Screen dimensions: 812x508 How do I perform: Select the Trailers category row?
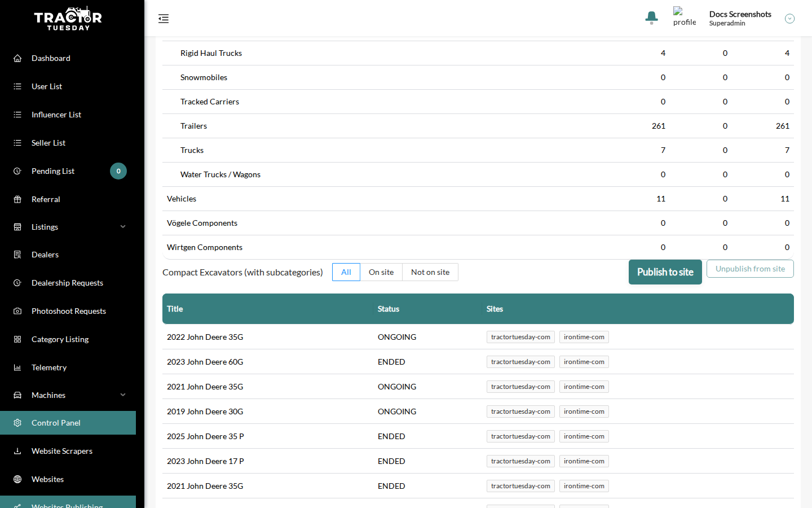[x=478, y=126]
